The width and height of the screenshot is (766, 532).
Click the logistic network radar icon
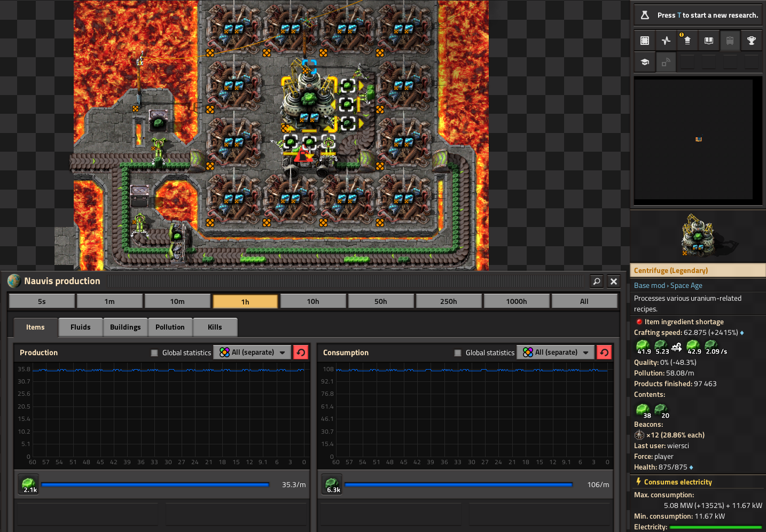point(666,61)
